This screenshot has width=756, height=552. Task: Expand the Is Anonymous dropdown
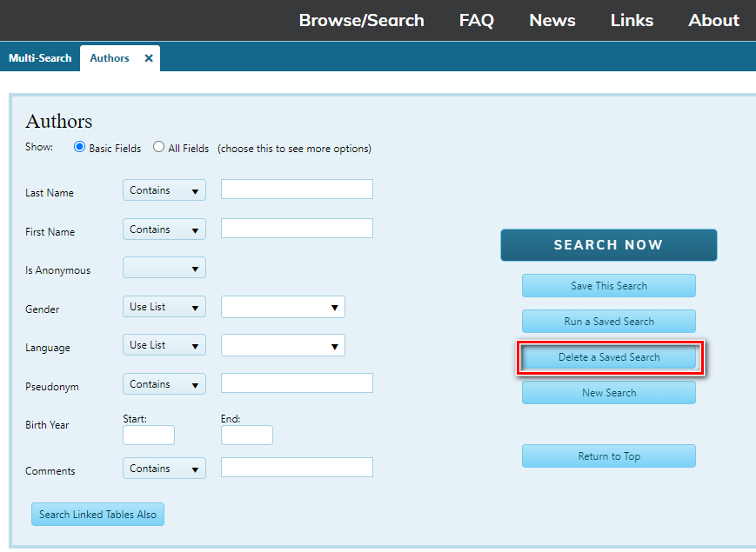point(164,268)
